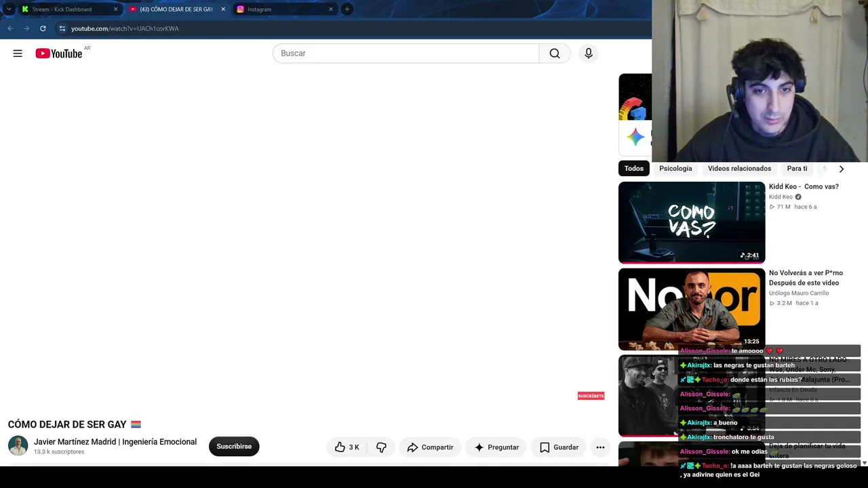Click the address bar URL
The height and width of the screenshot is (488, 868).
[125, 28]
